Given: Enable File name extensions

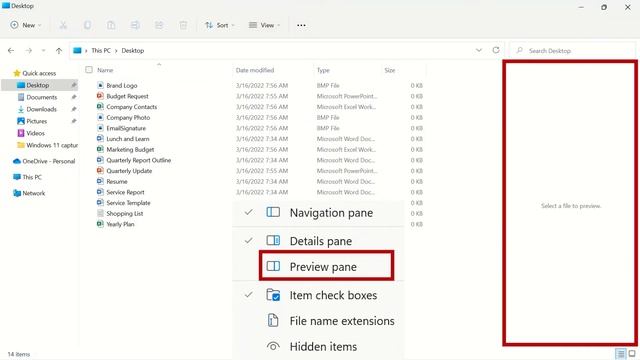Looking at the screenshot, I should pos(318,321).
